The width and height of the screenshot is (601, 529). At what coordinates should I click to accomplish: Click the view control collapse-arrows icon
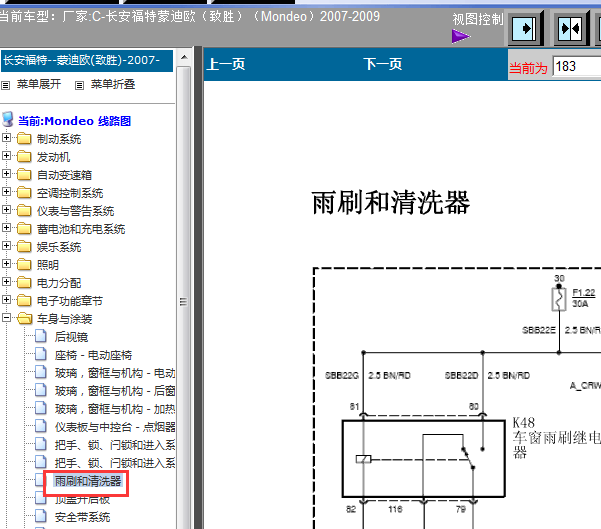pos(571,28)
